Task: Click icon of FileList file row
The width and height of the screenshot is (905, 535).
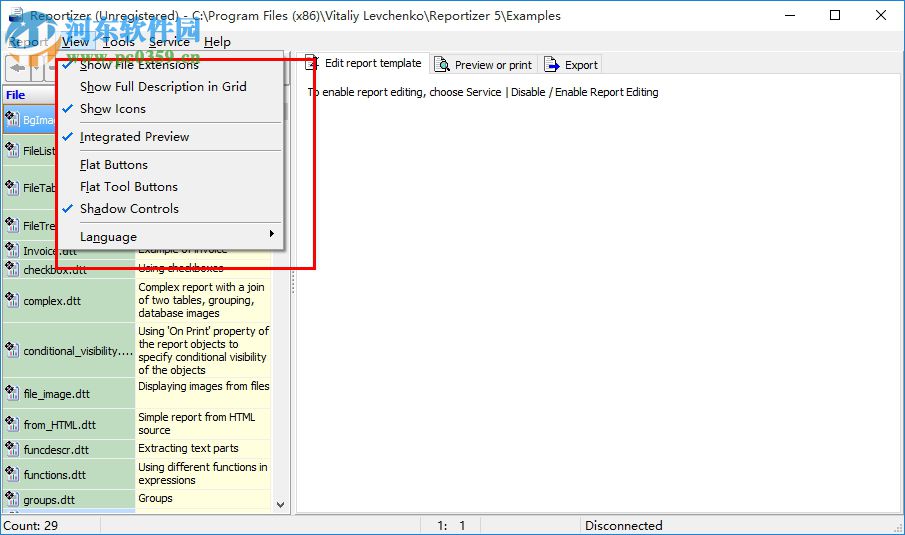Action: (x=12, y=149)
